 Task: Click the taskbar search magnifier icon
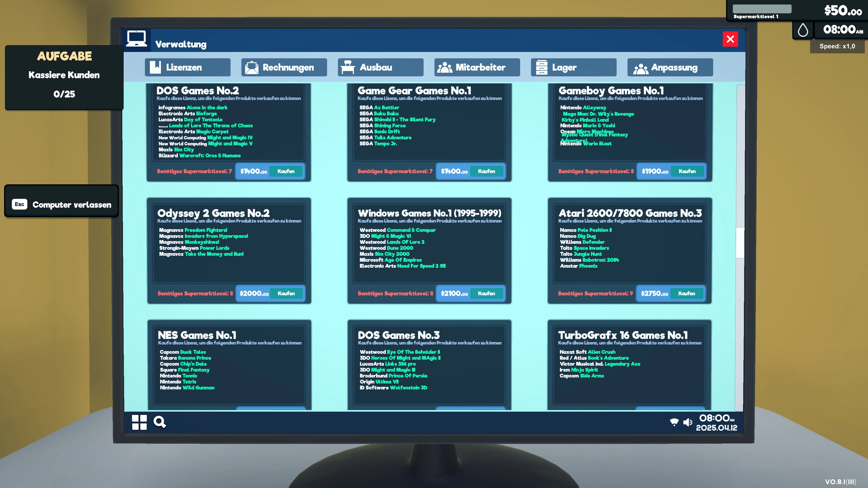[x=160, y=422]
